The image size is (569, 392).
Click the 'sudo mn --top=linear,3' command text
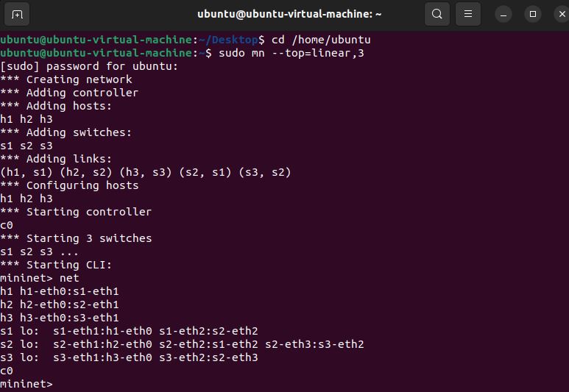291,53
